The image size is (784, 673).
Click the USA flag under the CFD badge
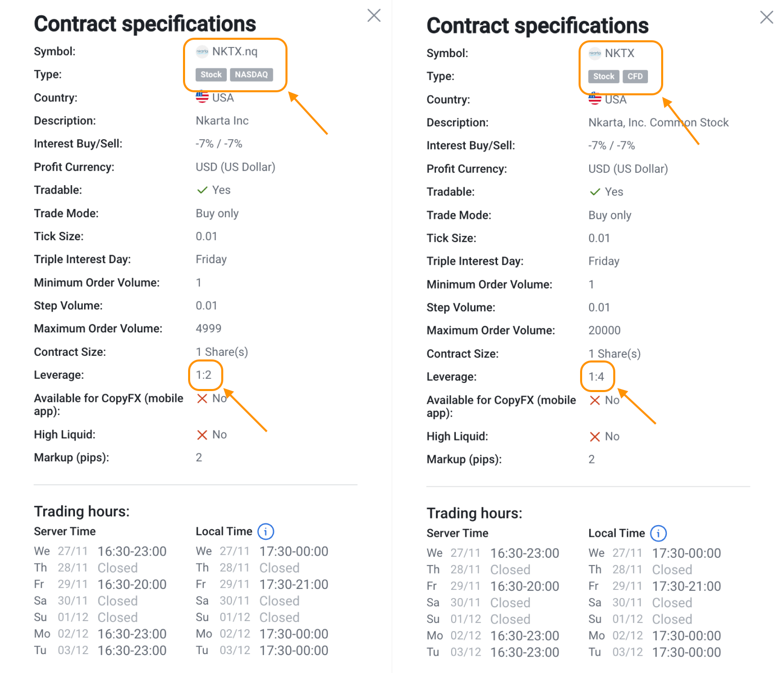point(595,99)
